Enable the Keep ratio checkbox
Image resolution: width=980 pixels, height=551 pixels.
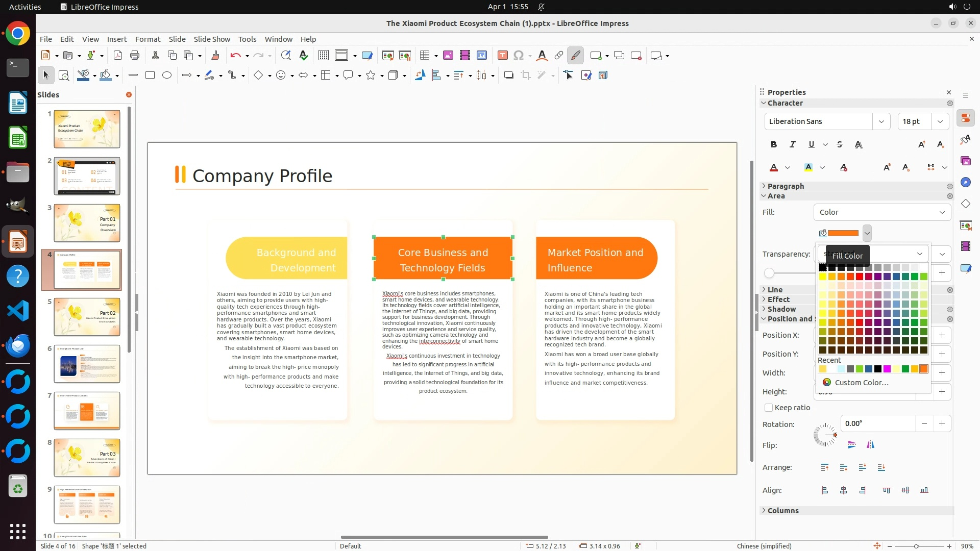point(769,408)
